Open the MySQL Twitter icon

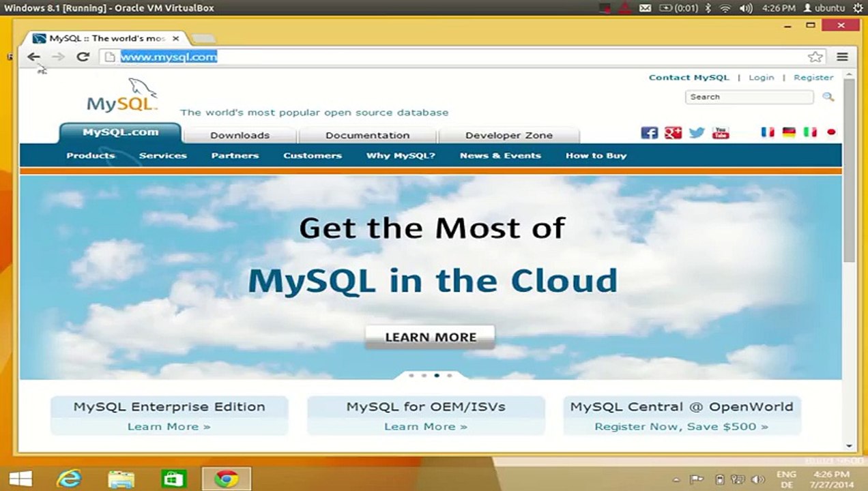[x=697, y=133]
